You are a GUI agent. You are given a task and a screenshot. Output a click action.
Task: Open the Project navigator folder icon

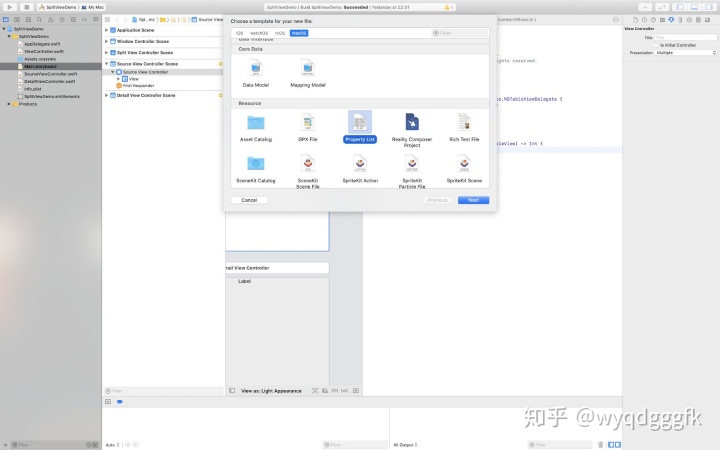(x=6, y=20)
